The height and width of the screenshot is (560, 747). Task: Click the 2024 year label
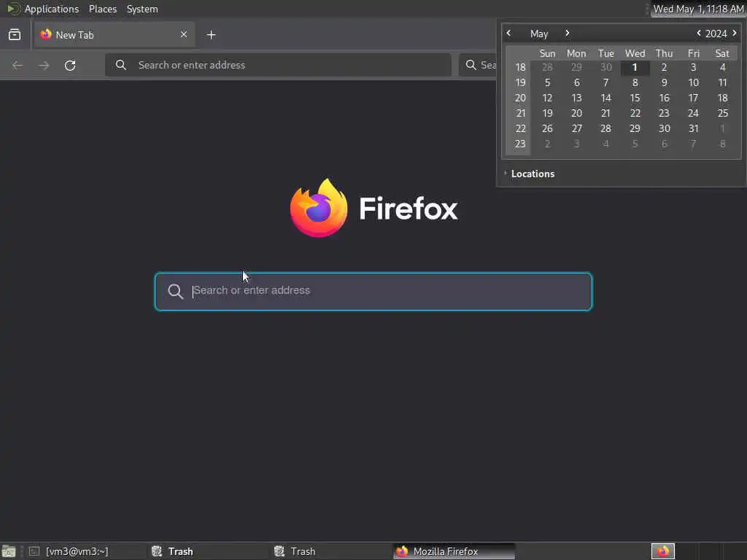[716, 34]
